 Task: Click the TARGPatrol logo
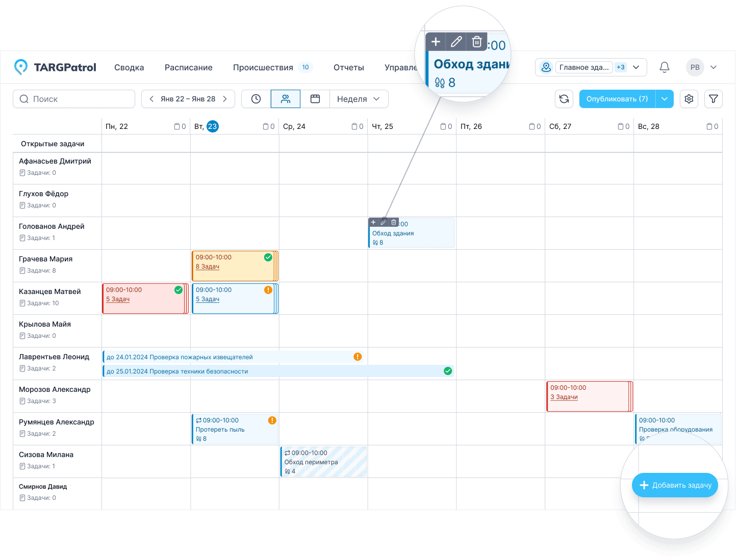pos(55,67)
